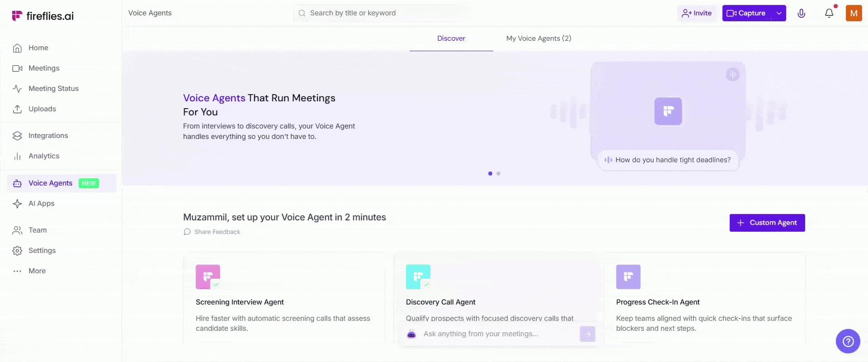Send the meeting question with arrow button
The image size is (868, 362).
point(587,334)
